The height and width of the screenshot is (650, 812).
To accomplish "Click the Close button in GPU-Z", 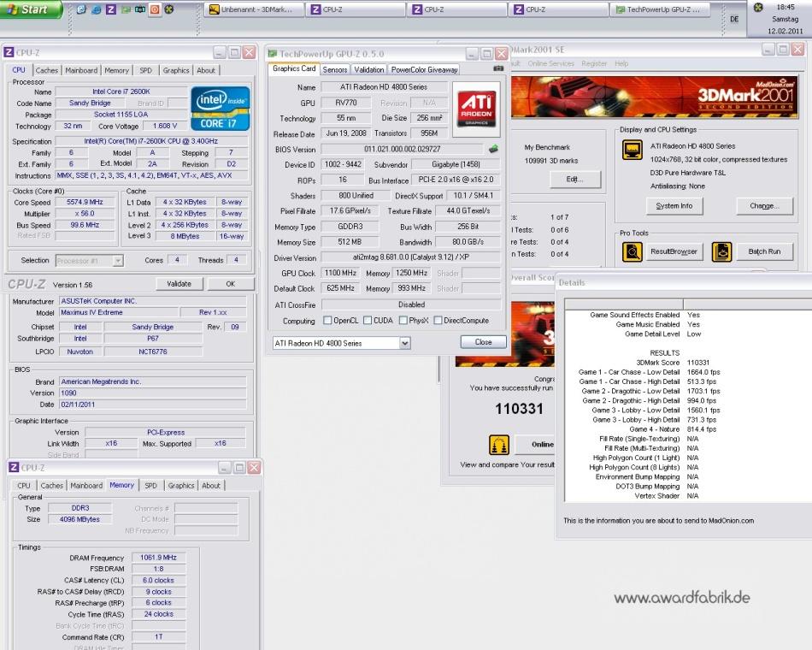I will tap(483, 342).
